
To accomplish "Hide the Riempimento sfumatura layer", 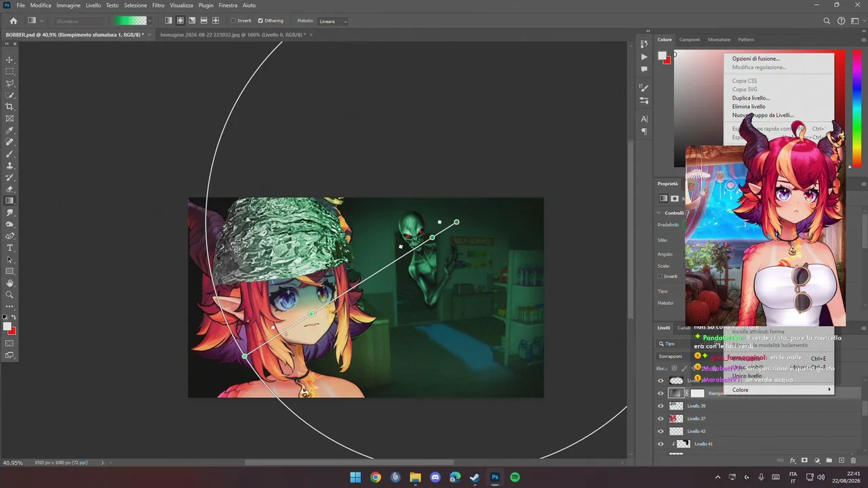I will (x=660, y=393).
